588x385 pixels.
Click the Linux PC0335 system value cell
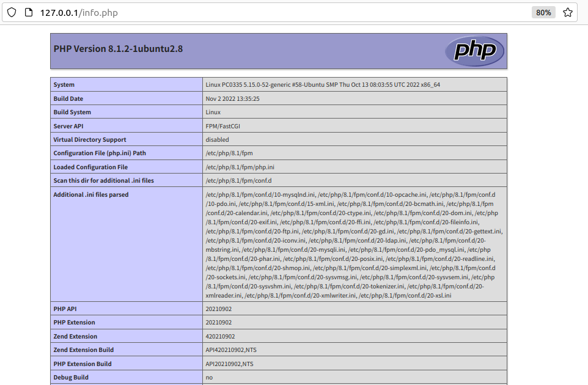coord(355,85)
